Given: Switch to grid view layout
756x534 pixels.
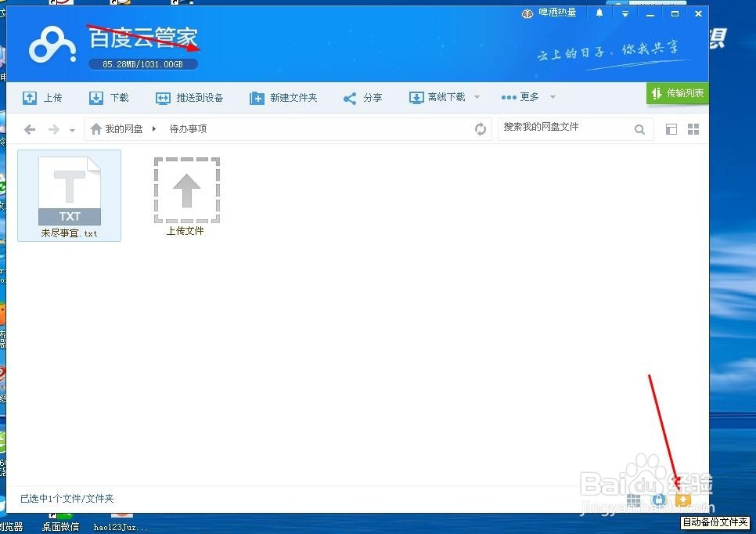Looking at the screenshot, I should point(693,128).
